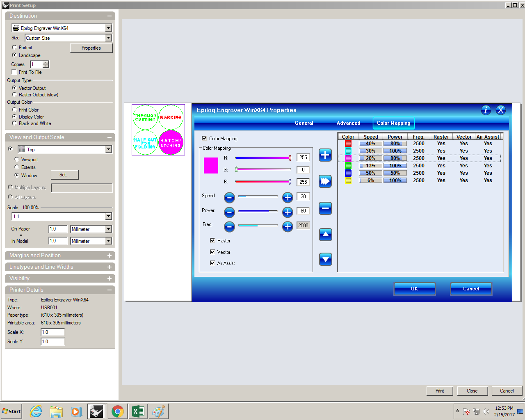Open the file explorer taskbar icon
525x420 pixels.
click(x=56, y=411)
